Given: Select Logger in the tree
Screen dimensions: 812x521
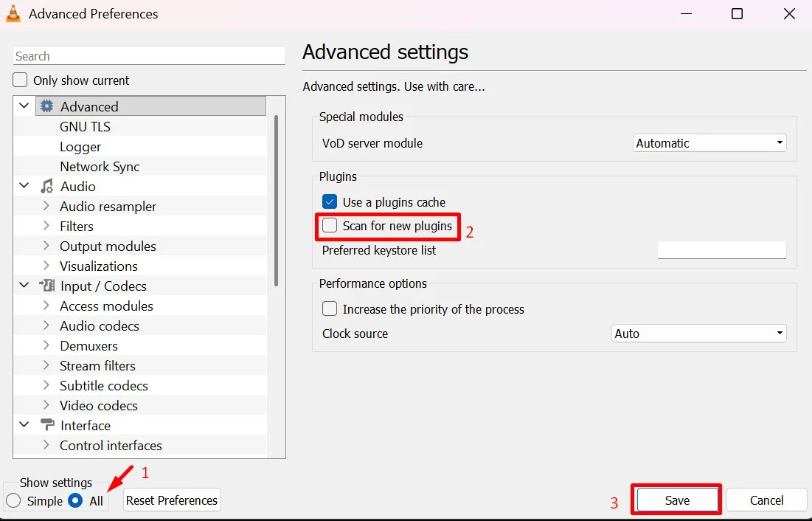Looking at the screenshot, I should coord(80,147).
